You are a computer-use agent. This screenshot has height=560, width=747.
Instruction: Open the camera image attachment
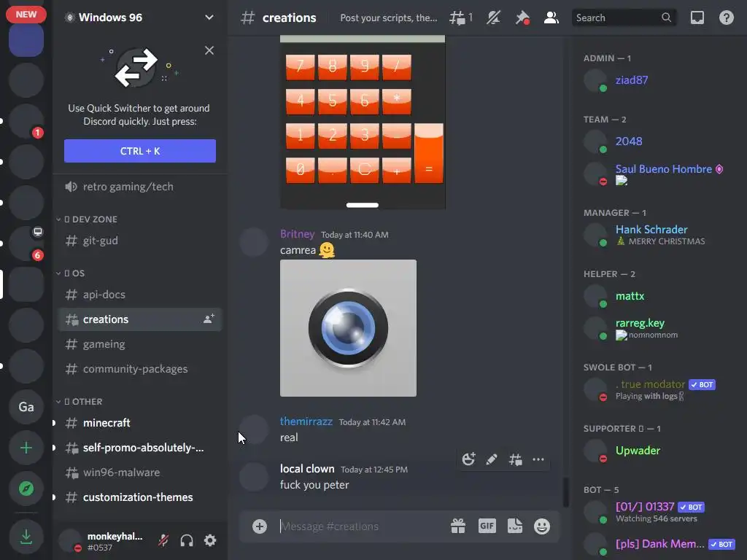click(x=348, y=328)
